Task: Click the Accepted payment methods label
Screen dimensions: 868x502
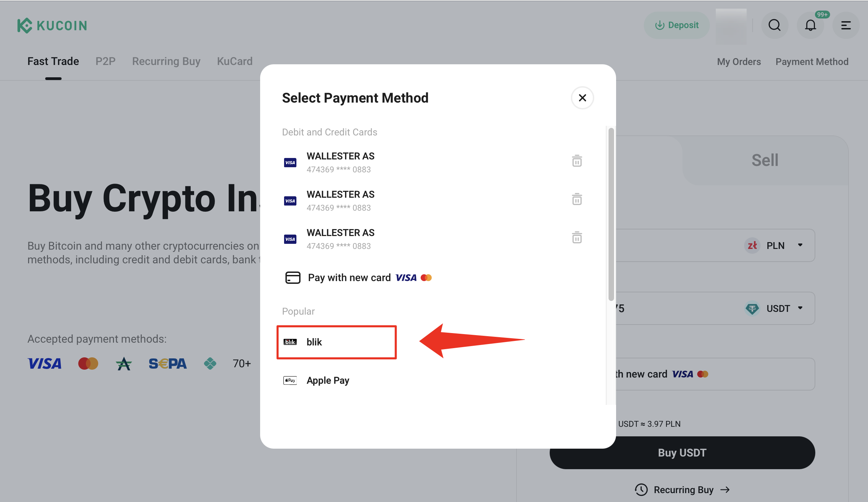Action: pos(97,339)
